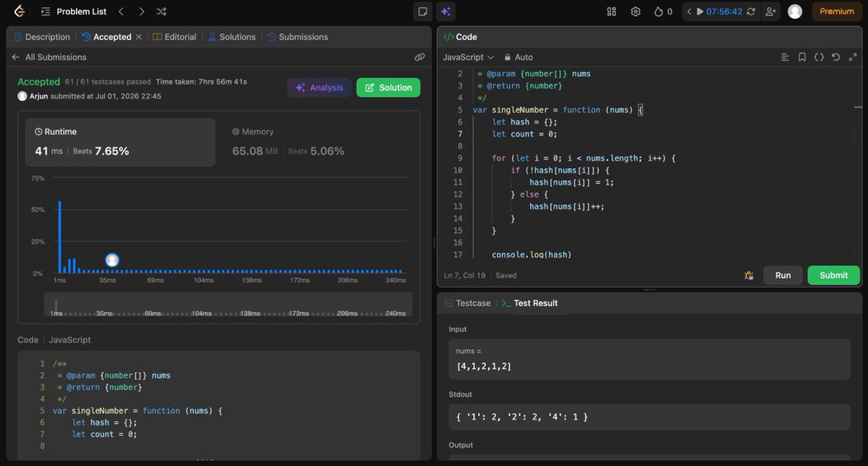Click the Arjun username link

tap(40, 96)
